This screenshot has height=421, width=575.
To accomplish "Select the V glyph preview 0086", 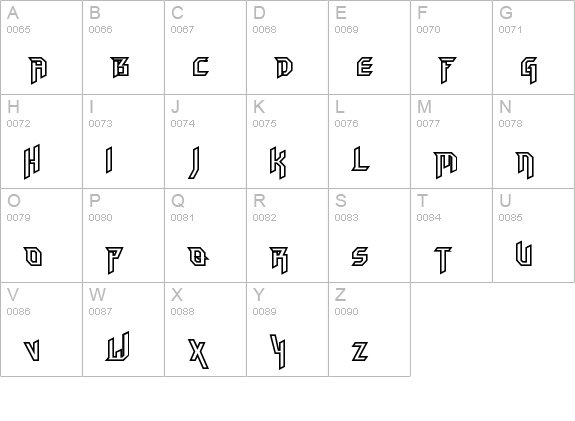I will coord(32,351).
